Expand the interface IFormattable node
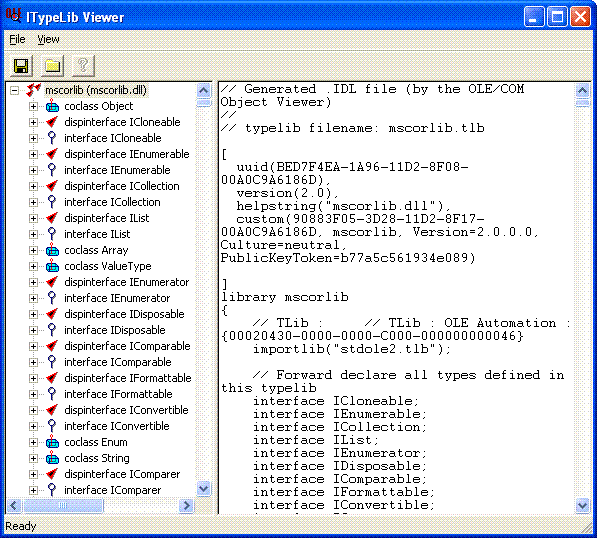Viewport: 597px width, 538px height. click(33, 394)
